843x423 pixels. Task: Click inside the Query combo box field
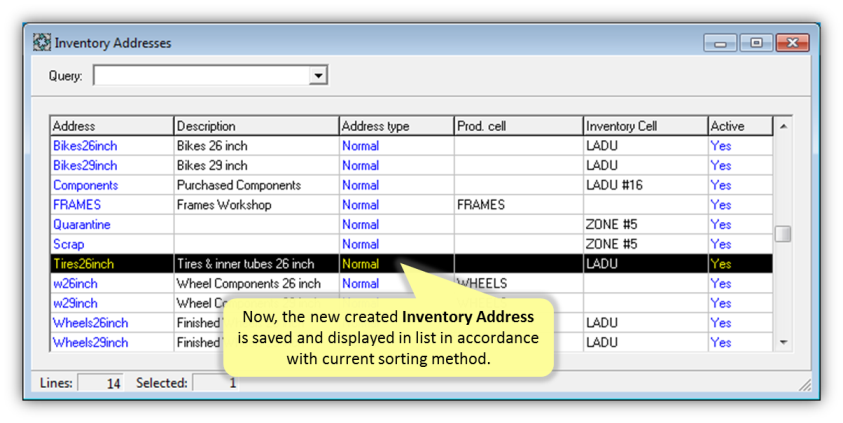tap(200, 76)
